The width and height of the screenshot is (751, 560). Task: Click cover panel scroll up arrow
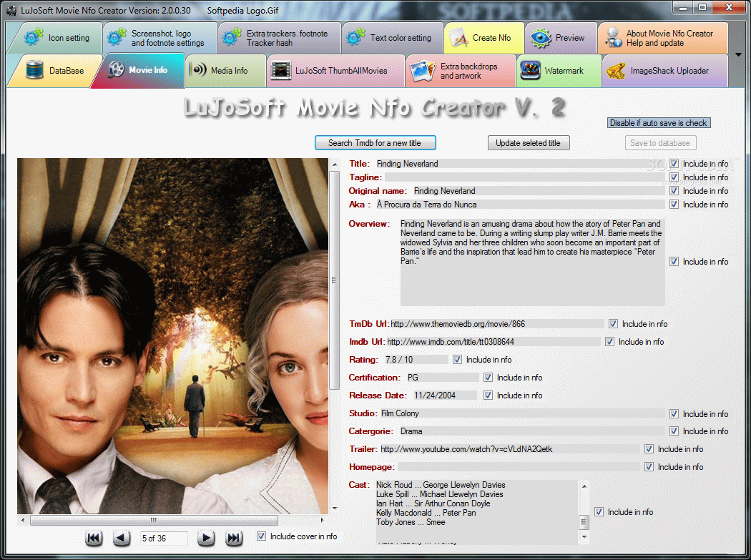point(334,164)
